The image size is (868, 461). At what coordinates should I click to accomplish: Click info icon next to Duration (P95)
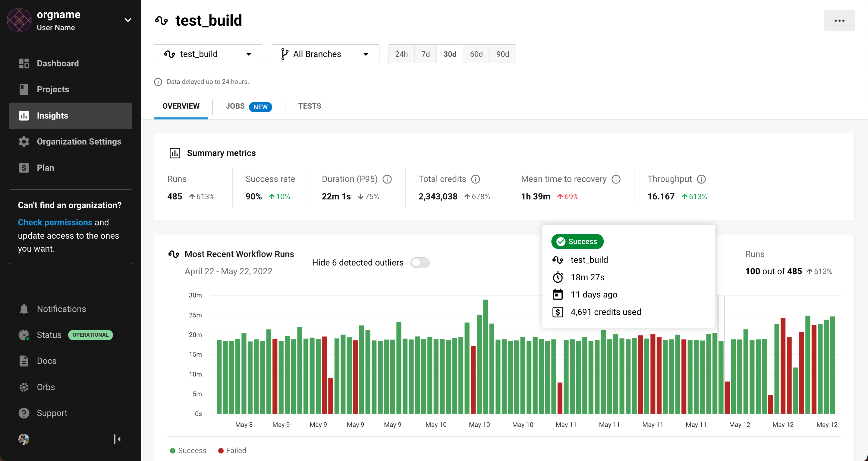click(387, 179)
